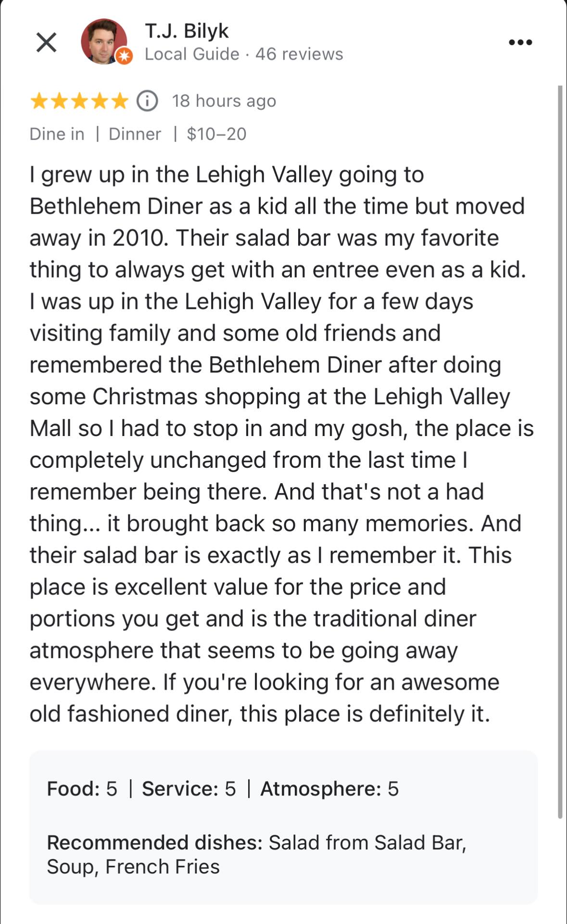
Task: Click the orange Local Guide badge
Action: (x=124, y=56)
